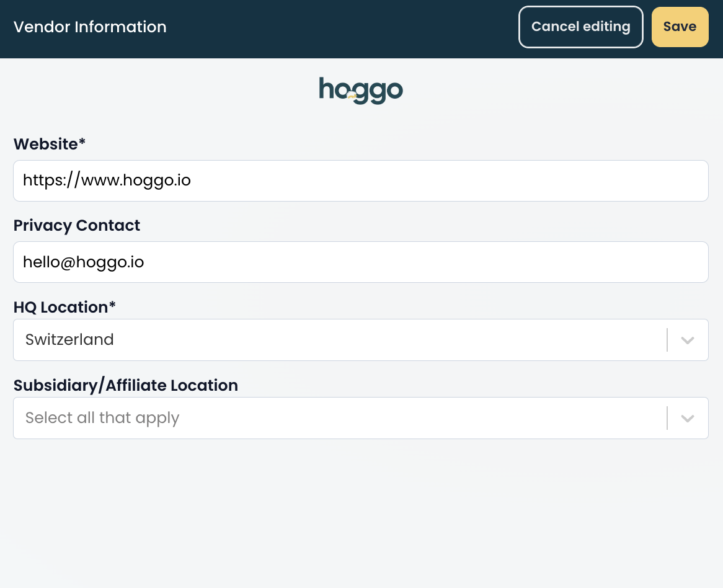
Task: Click the Website* field label
Action: point(49,143)
